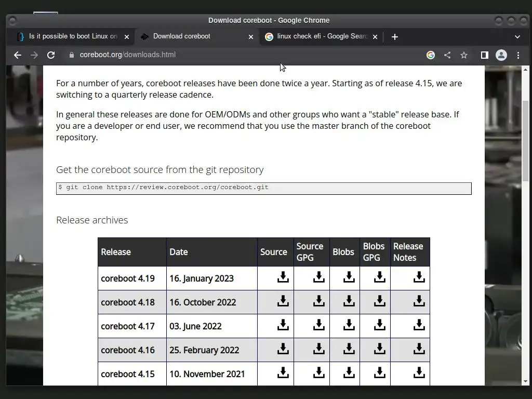Viewport: 532px width, 399px height.
Task: Expand the tab search dropdown arrow
Action: coord(517,37)
